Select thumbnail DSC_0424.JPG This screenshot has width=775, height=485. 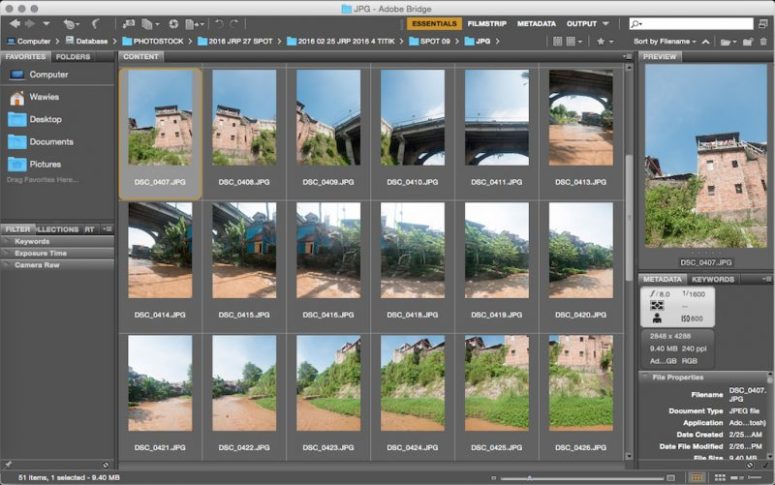412,383
